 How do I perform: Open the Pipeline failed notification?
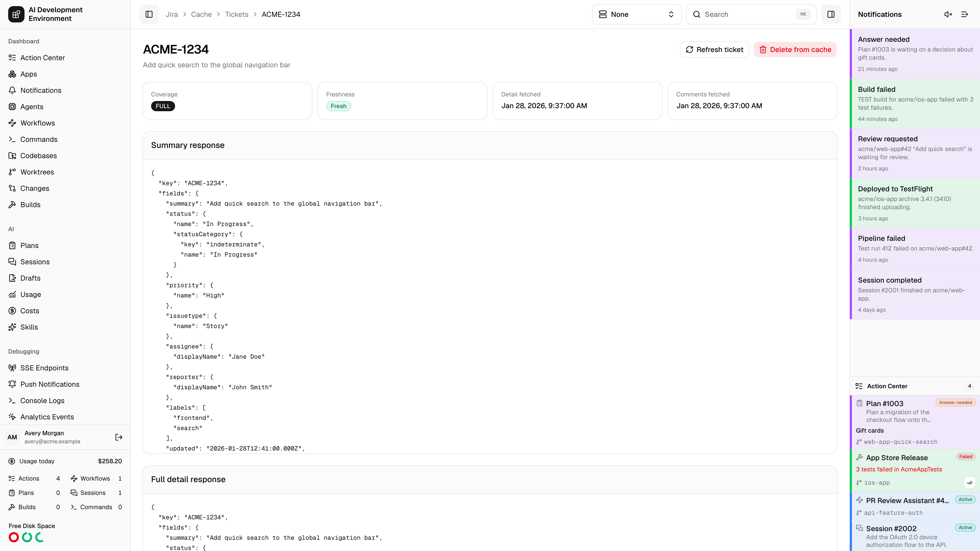pyautogui.click(x=915, y=249)
